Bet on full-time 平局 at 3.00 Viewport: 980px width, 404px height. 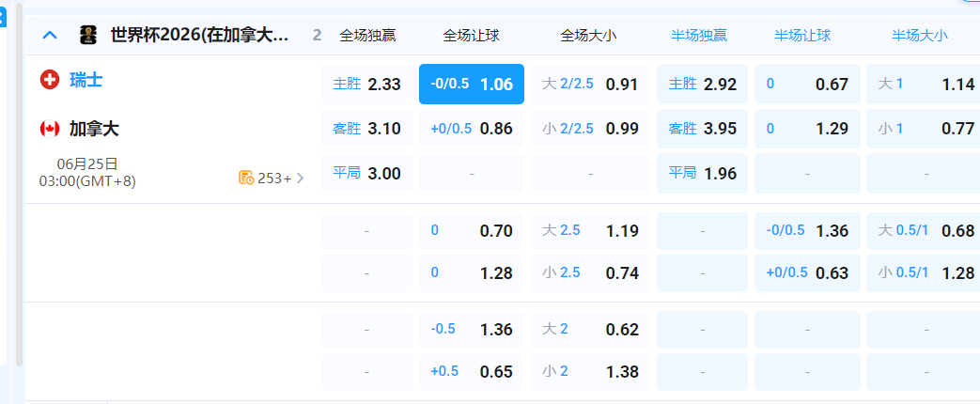click(x=366, y=173)
